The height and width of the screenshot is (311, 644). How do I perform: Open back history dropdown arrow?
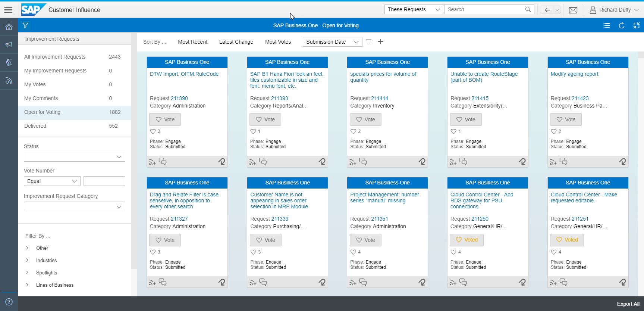point(557,10)
